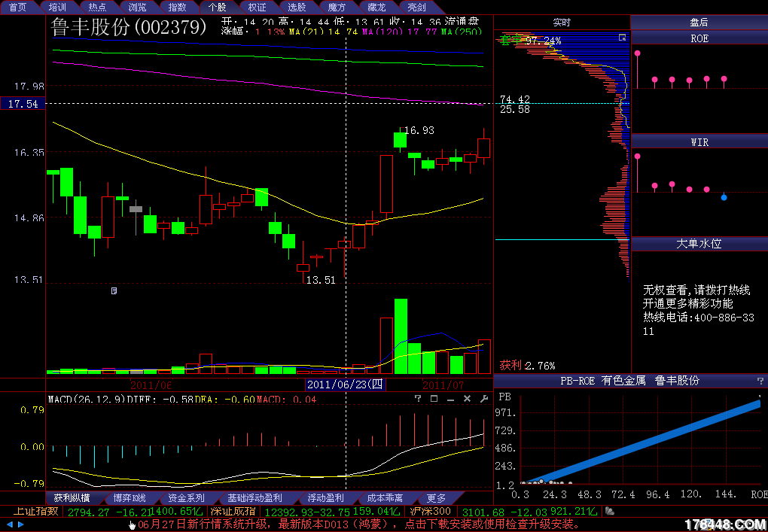
Task: Click the pop-out icon in the chip distribution panel
Action: tap(622, 37)
